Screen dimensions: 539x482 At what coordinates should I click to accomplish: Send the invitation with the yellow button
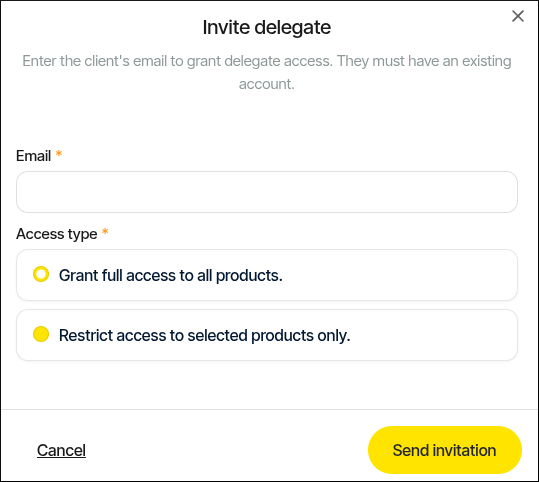445,450
